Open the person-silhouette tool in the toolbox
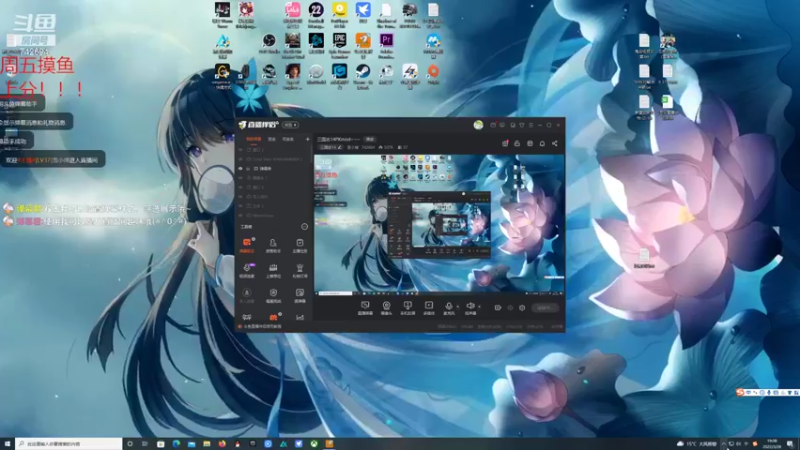This screenshot has width=800, height=450. (x=273, y=244)
